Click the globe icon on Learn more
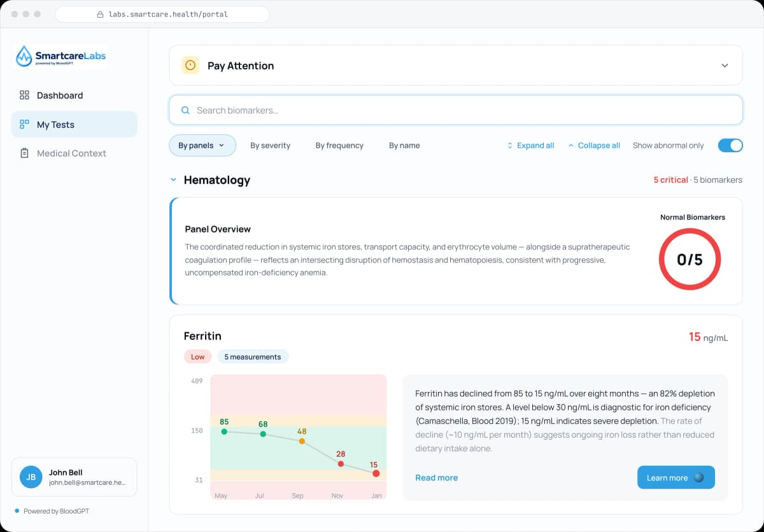The image size is (764, 532). 698,478
